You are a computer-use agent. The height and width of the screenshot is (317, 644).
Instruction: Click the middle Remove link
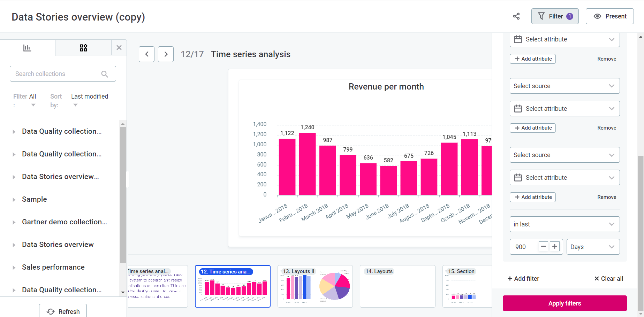coord(607,128)
